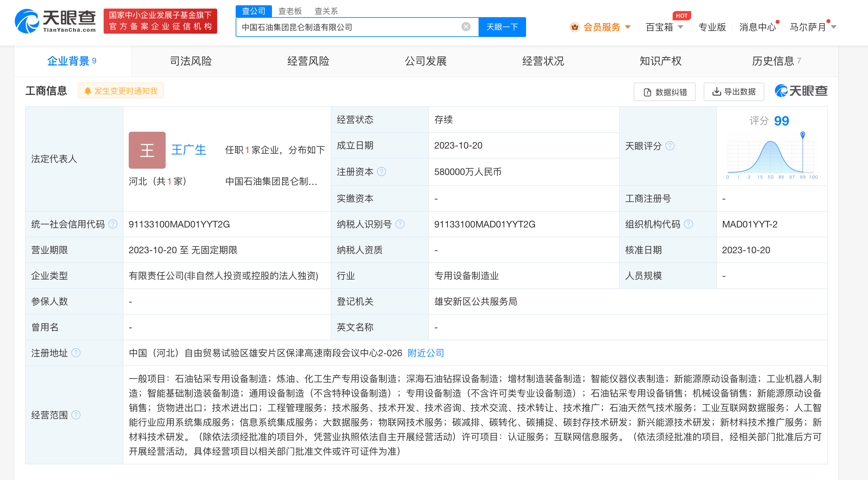The image size is (868, 480).
Task: Click the 天眼一下 search button
Action: (502, 27)
